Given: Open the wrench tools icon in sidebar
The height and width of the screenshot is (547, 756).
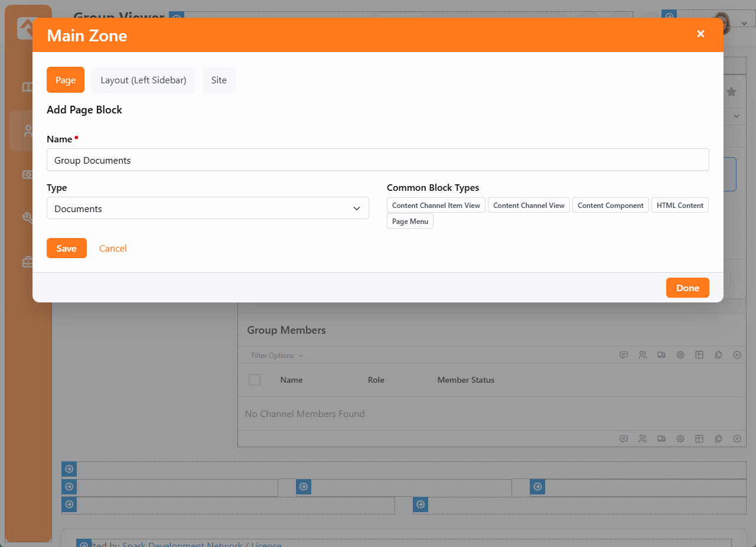Looking at the screenshot, I should 27,218.
